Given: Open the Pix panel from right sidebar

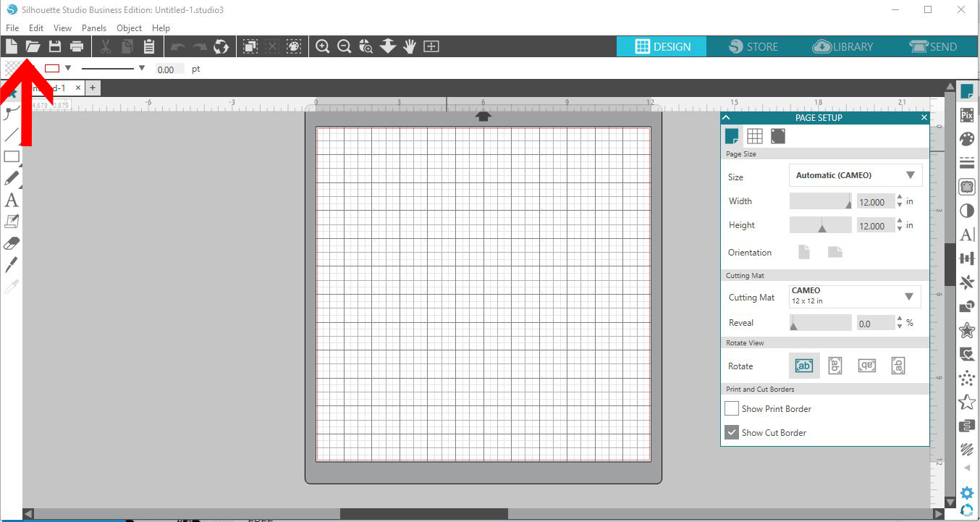Looking at the screenshot, I should pyautogui.click(x=966, y=115).
